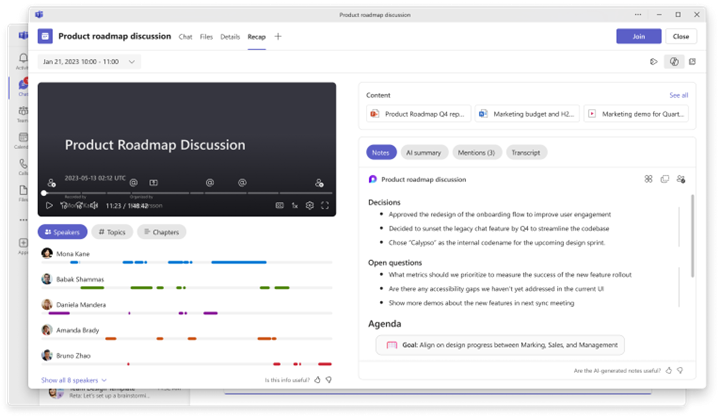Click the video progress slider handle
Viewport: 720px width, 417px height.
tap(44, 193)
